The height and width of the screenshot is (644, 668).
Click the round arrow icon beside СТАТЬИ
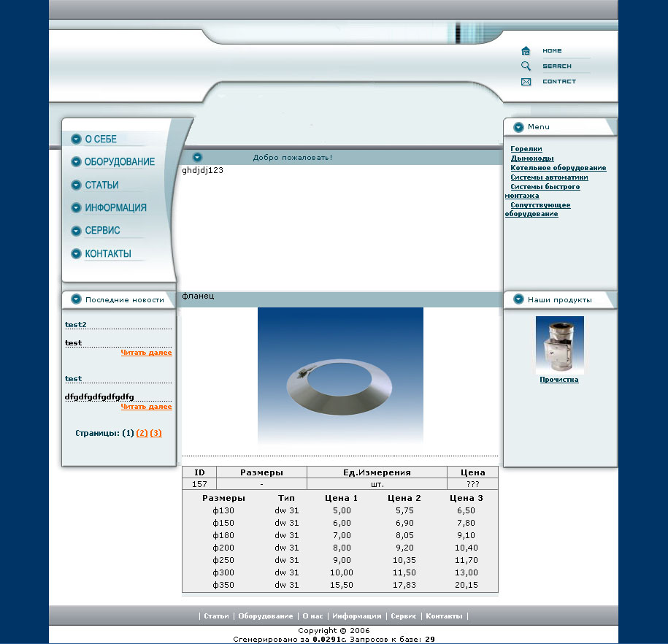click(x=76, y=185)
